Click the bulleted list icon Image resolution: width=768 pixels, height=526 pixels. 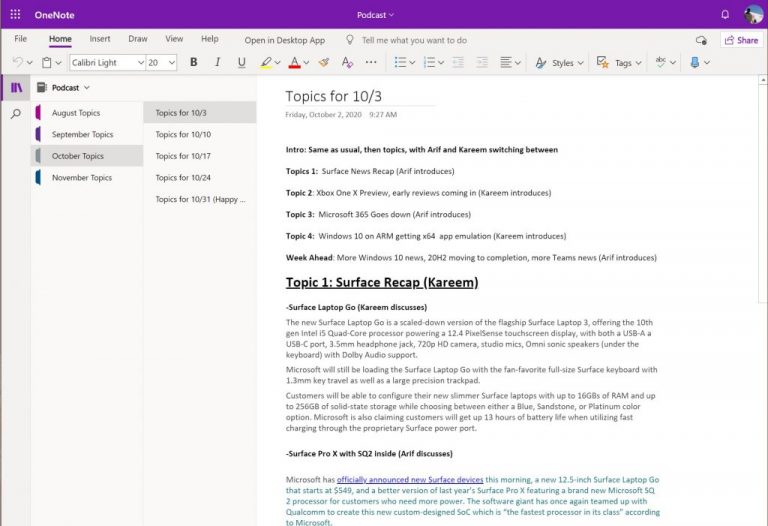(x=400, y=62)
